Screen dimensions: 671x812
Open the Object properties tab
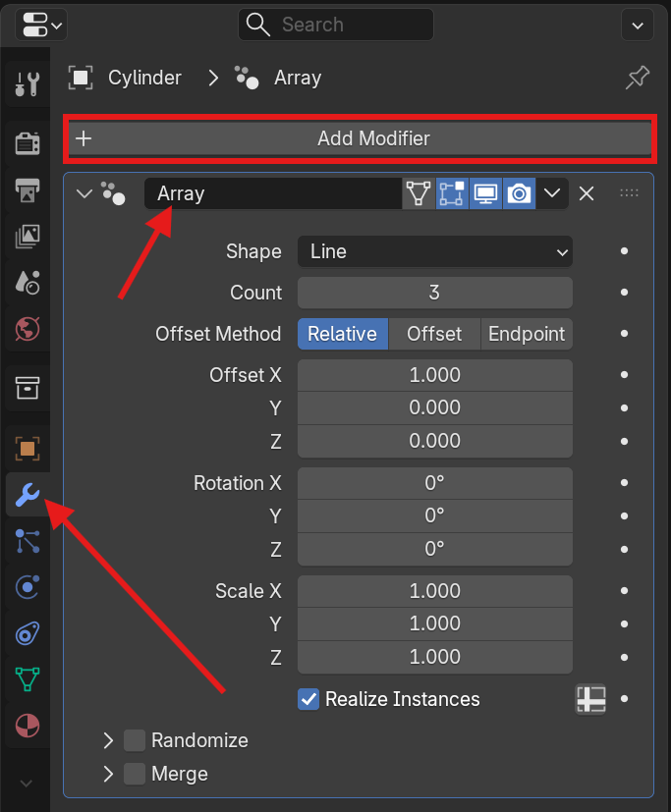[x=28, y=448]
